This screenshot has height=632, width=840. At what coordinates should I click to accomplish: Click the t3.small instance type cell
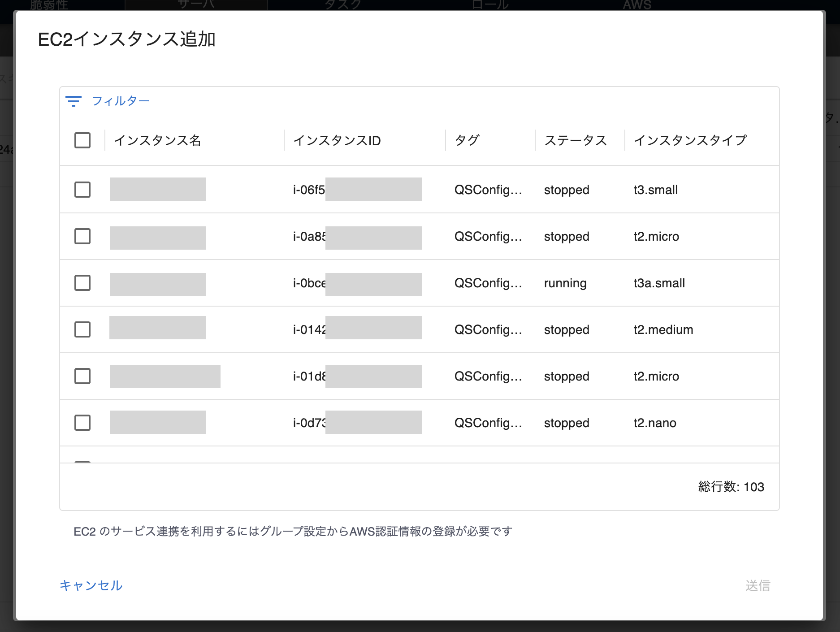click(x=656, y=190)
